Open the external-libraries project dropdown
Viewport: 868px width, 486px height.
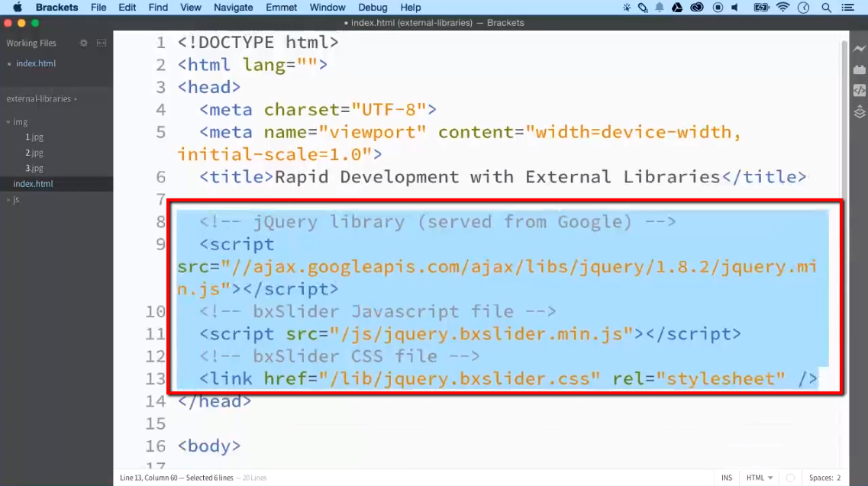[x=41, y=98]
